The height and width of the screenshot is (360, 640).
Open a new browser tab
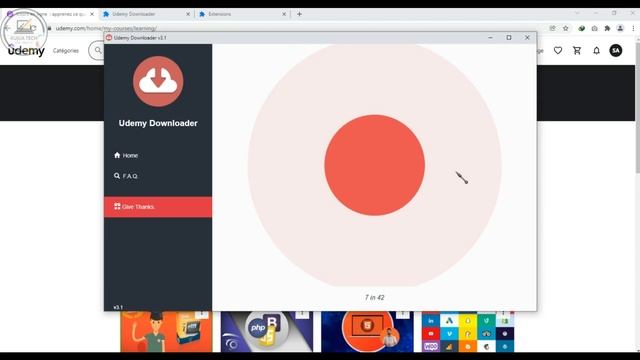coord(299,14)
